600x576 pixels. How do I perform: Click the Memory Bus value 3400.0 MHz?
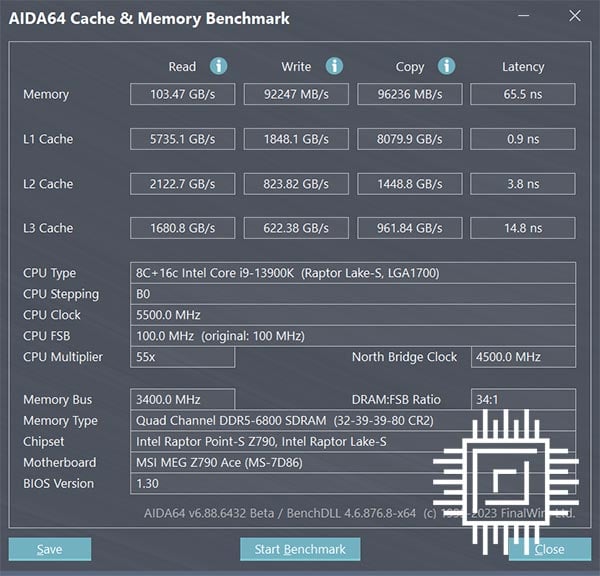(x=183, y=400)
